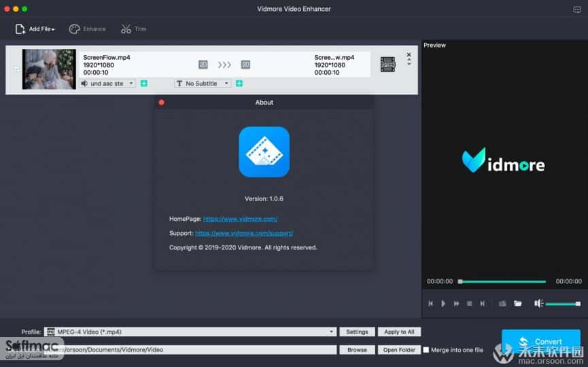This screenshot has height=367, width=588.
Task: Click the destination path input field
Action: point(190,350)
